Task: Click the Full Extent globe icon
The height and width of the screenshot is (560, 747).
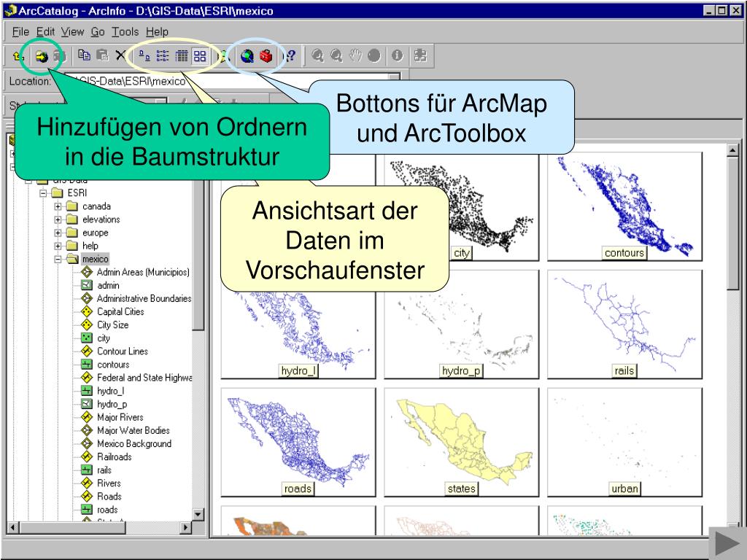Action: [x=374, y=56]
